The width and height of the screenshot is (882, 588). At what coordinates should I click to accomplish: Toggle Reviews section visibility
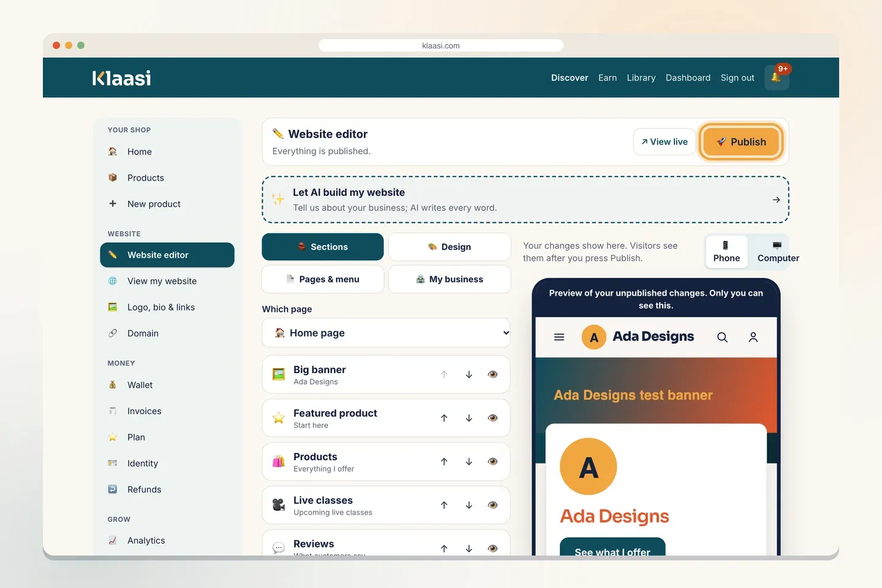(x=492, y=548)
